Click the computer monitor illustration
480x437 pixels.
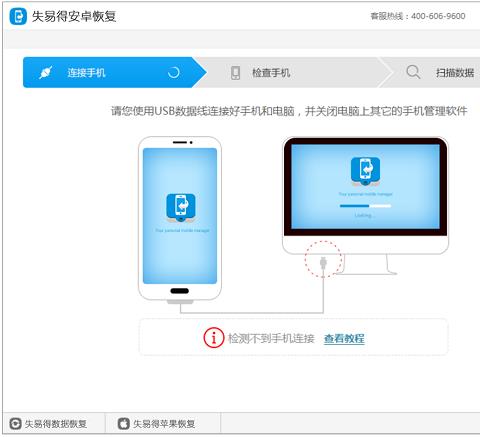pyautogui.click(x=365, y=205)
